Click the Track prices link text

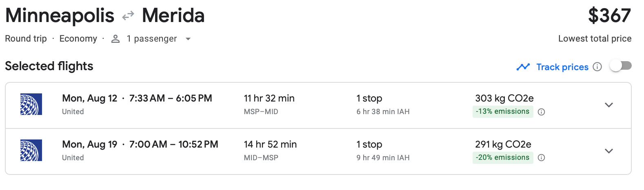point(562,67)
